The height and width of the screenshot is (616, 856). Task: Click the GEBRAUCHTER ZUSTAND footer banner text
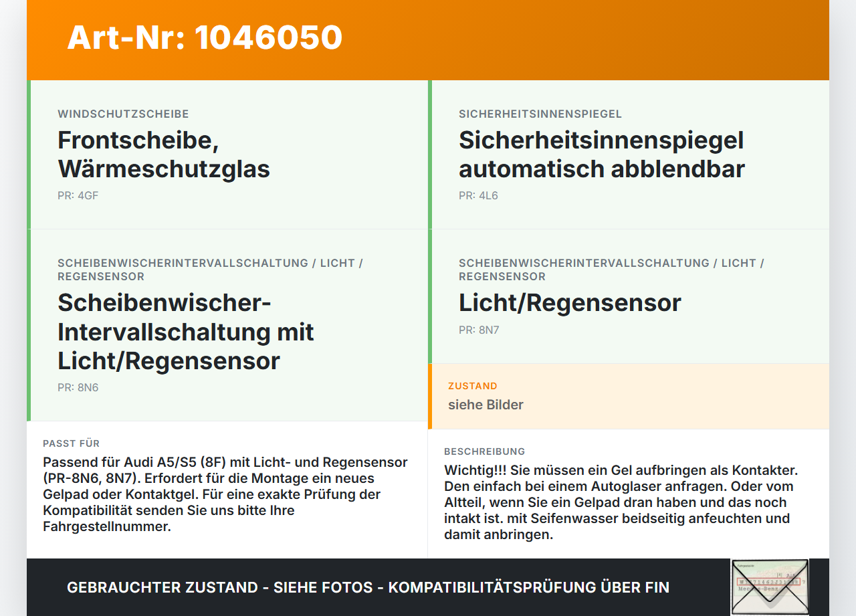(x=368, y=587)
